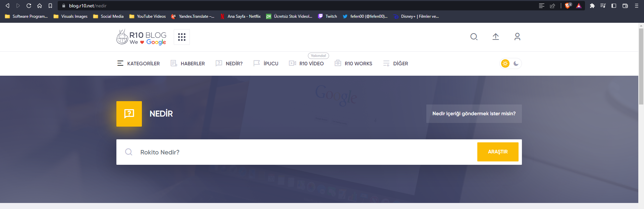Viewport: 644px width, 209px height.
Task: Toggle the browser sidebar panel
Action: click(x=614, y=6)
